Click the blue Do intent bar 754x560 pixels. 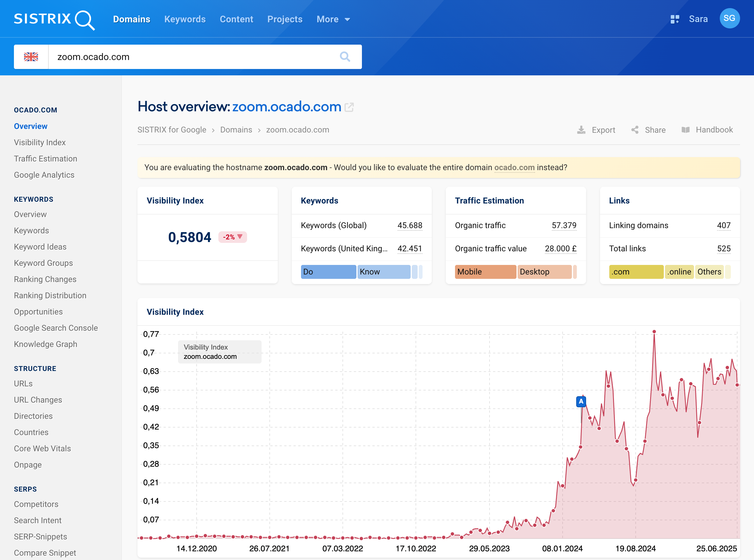tap(328, 272)
